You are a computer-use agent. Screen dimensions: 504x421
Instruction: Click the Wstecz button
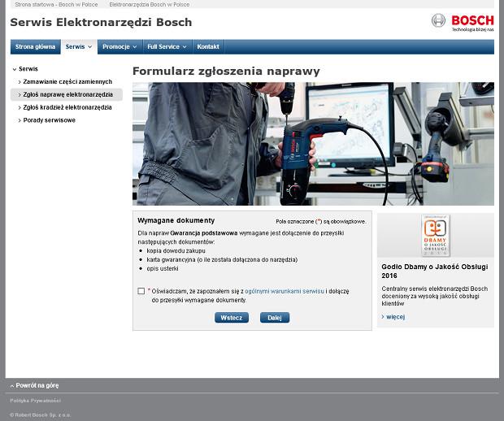coord(232,318)
